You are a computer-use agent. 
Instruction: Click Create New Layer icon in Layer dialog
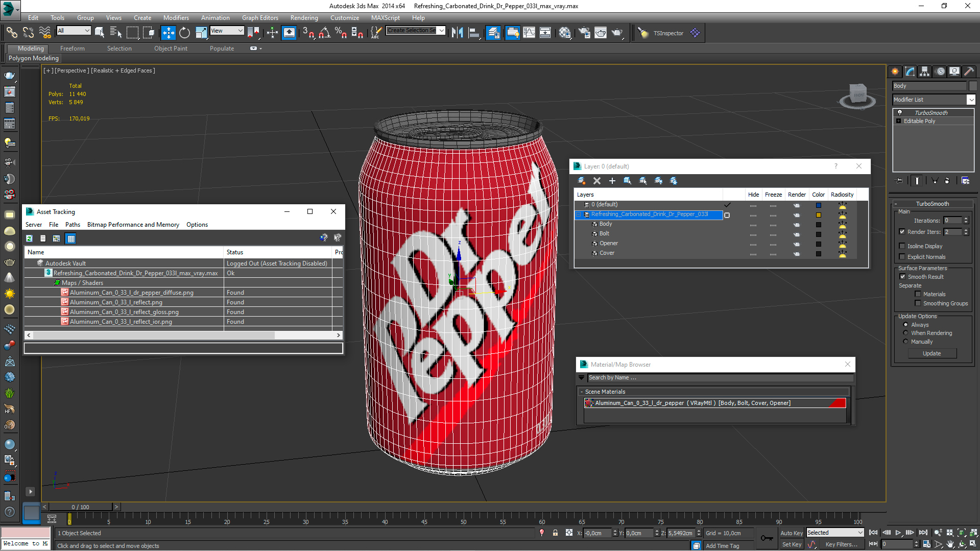[581, 181]
